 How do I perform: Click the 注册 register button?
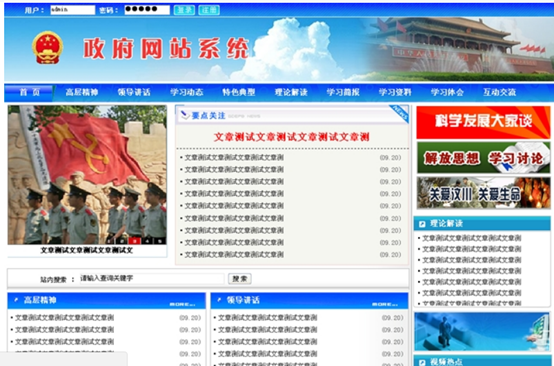pyautogui.click(x=209, y=10)
